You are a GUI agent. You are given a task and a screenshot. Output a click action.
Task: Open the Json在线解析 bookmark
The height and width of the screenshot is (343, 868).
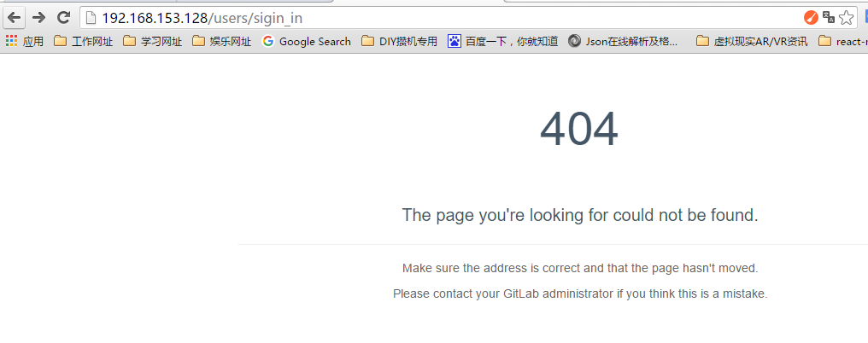click(624, 41)
